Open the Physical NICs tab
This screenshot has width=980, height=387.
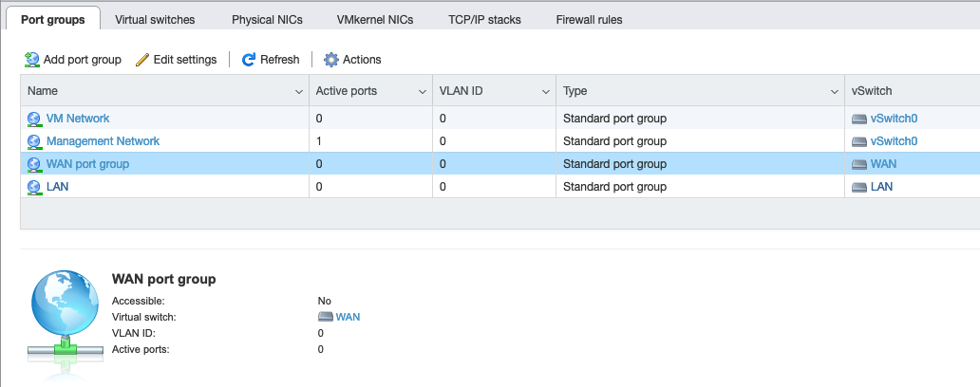[x=269, y=19]
